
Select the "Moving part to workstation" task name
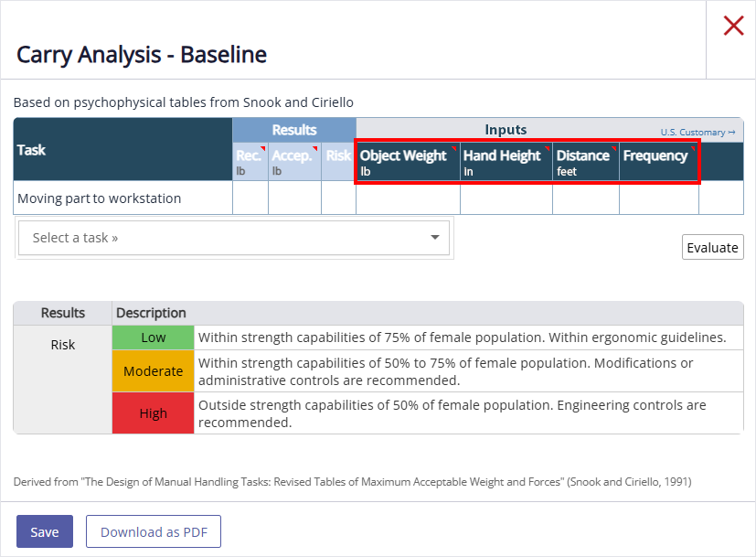[100, 198]
